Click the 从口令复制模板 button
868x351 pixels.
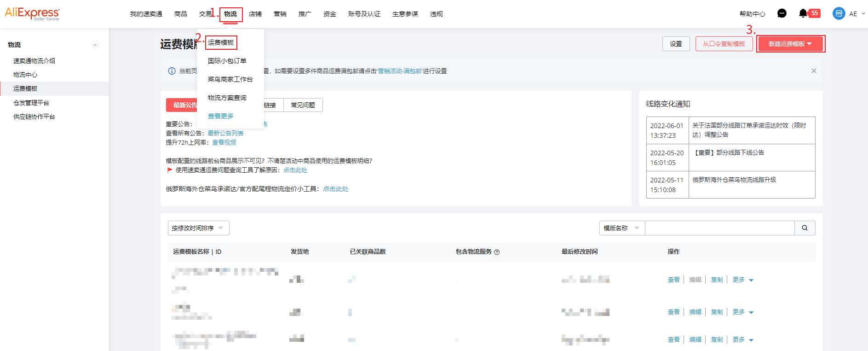click(724, 44)
